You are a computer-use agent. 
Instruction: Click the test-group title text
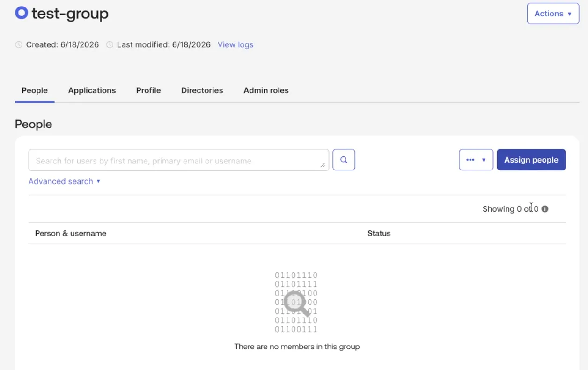[x=70, y=14]
